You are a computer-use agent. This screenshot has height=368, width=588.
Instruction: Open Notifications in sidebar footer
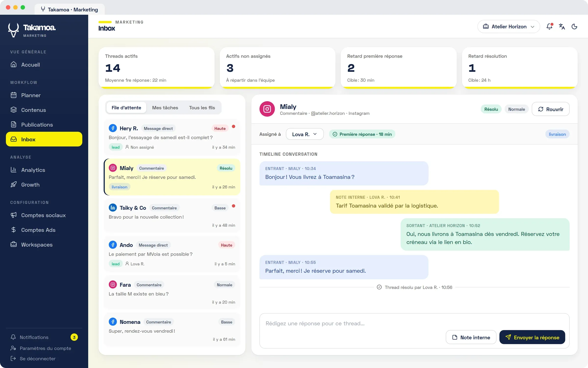tap(44, 337)
